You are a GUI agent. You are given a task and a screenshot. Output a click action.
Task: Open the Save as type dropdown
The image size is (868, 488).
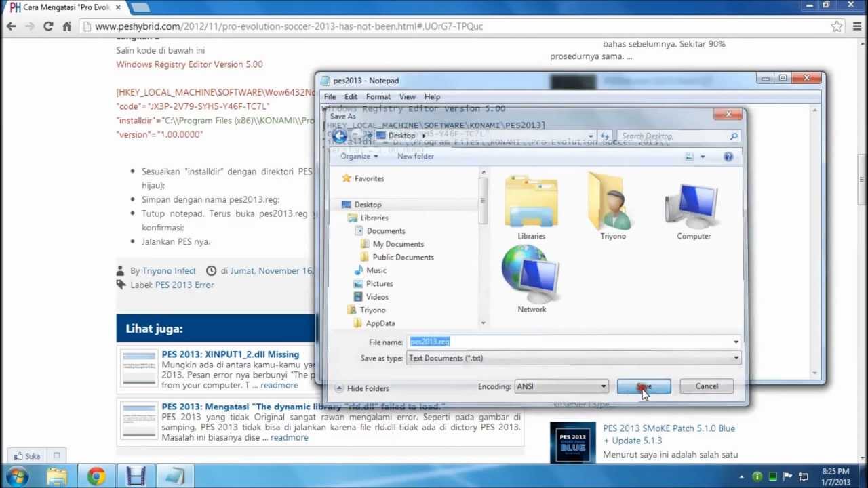tap(574, 358)
